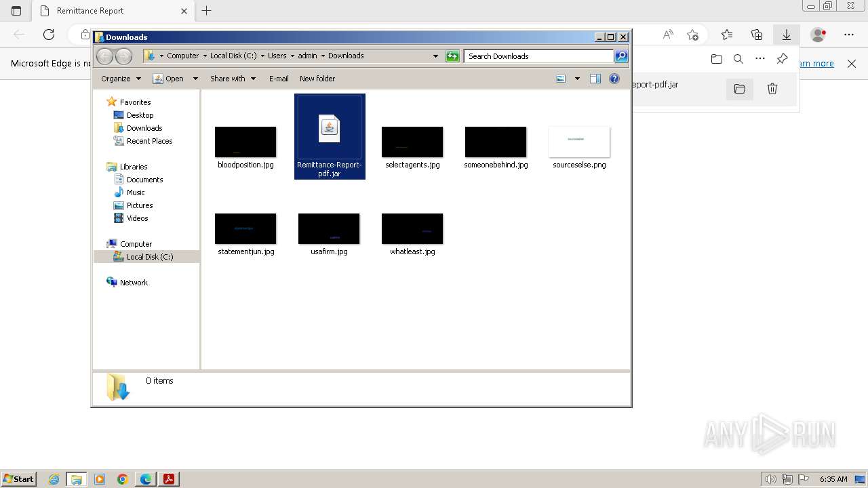868x488 pixels.
Task: Select sourceselse.png thumbnail
Action: point(579,142)
